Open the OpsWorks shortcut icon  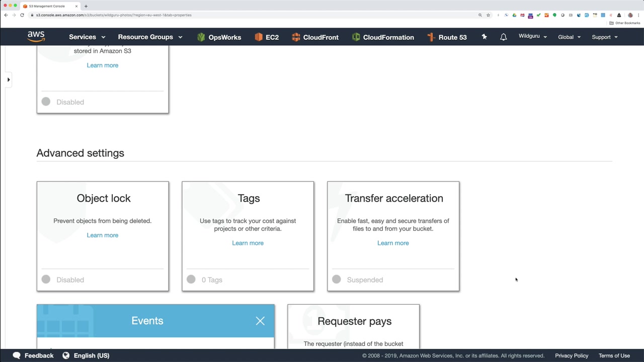tap(201, 37)
